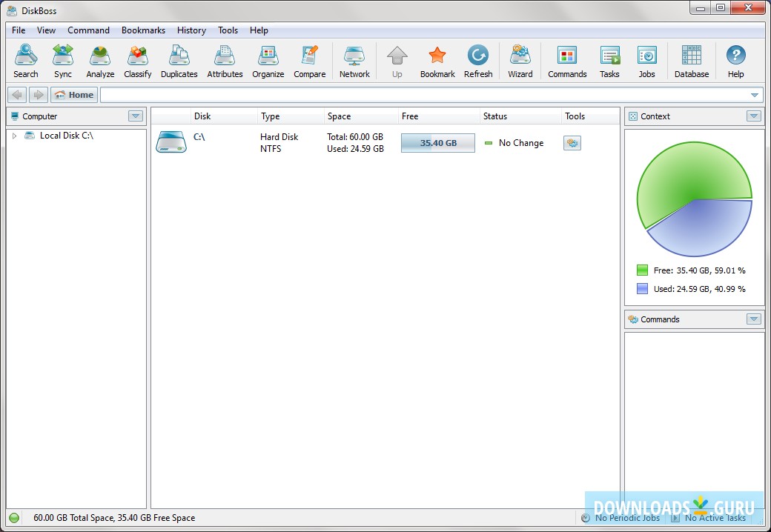Viewport: 771px width, 532px height.
Task: Click in the address path field
Action: (x=426, y=95)
